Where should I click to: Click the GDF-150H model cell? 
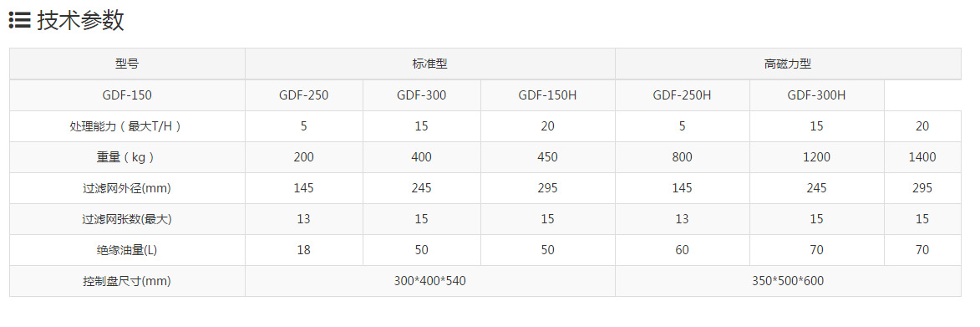(548, 95)
